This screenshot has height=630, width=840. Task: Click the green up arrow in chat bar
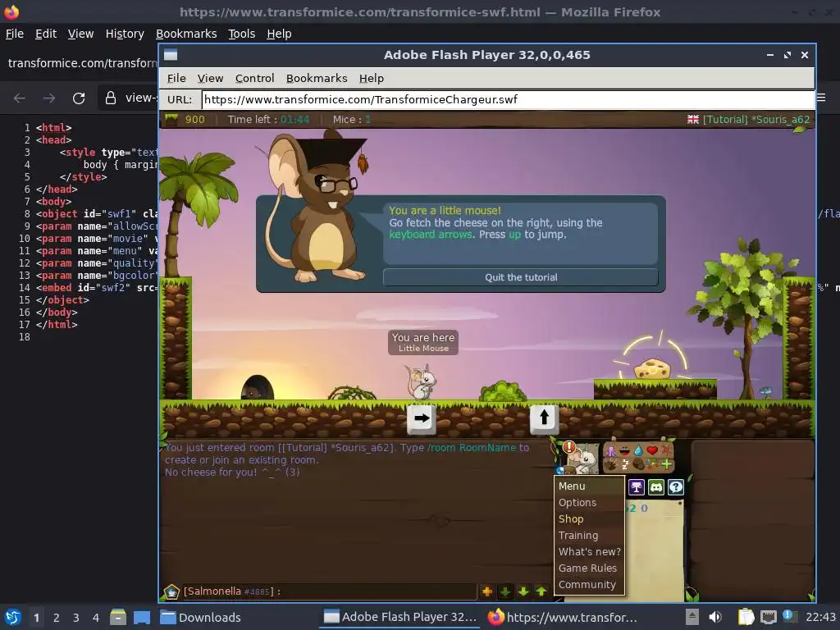pos(541,591)
